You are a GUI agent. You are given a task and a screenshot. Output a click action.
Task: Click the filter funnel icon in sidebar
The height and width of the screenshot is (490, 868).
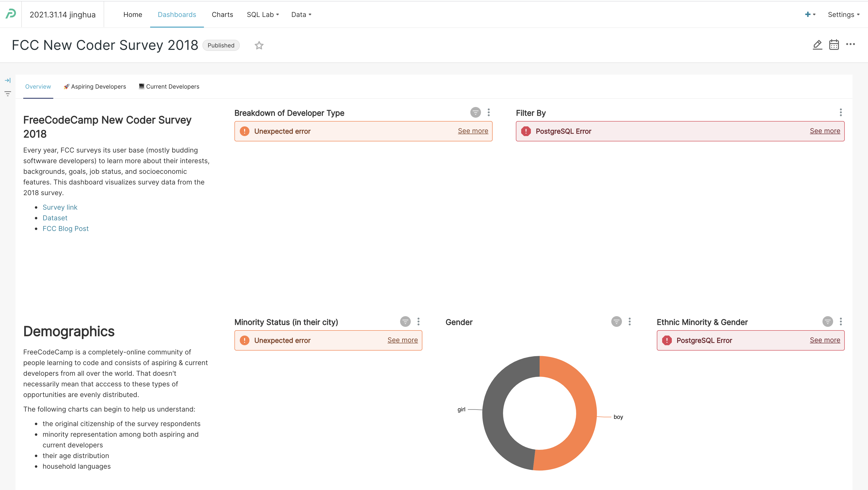(x=8, y=94)
